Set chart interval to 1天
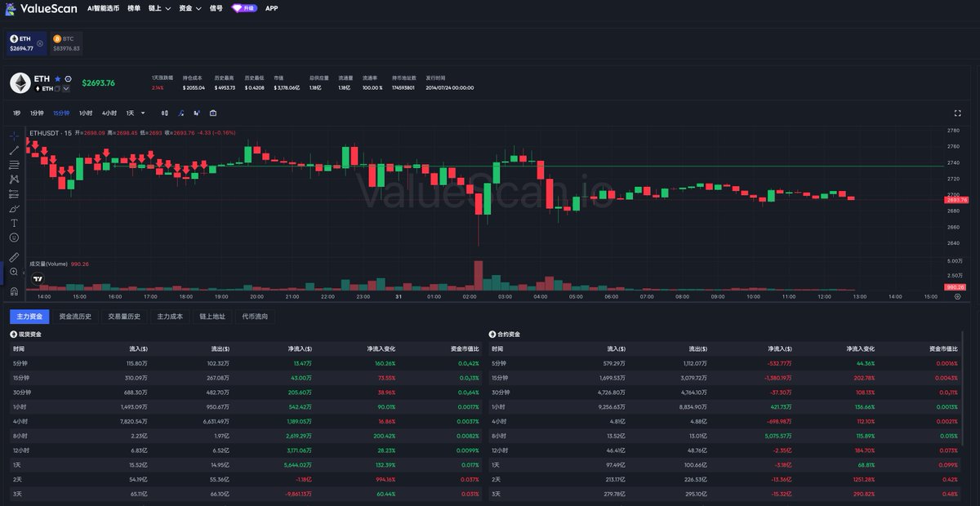The height and width of the screenshot is (506, 980). 129,113
